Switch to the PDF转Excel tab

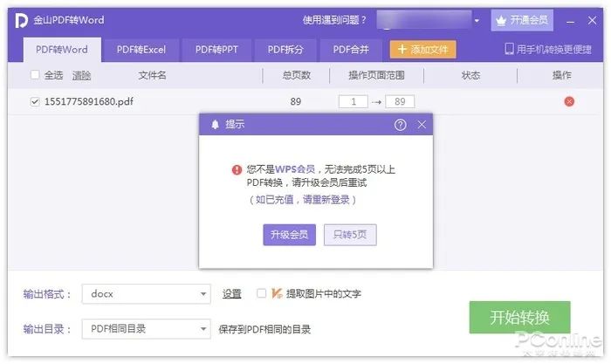(141, 50)
